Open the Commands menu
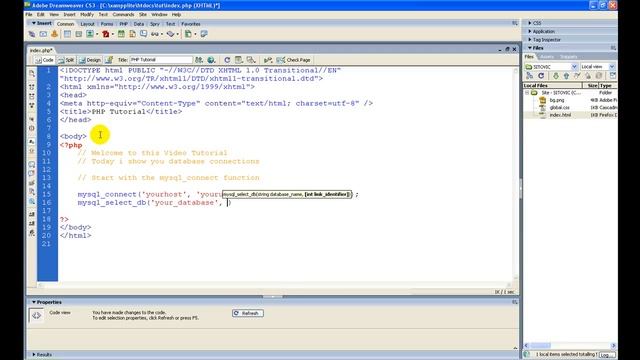The image size is (640, 360). coord(123,14)
